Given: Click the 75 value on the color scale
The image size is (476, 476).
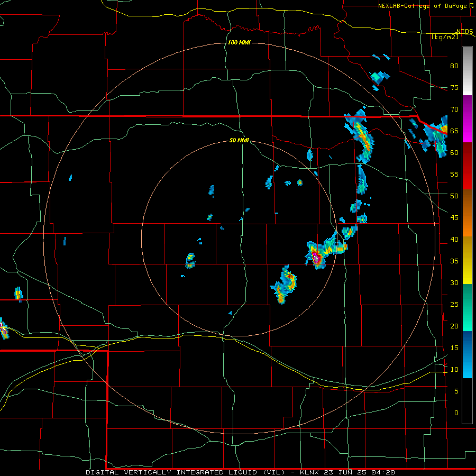Looking at the screenshot, I should pyautogui.click(x=454, y=88).
